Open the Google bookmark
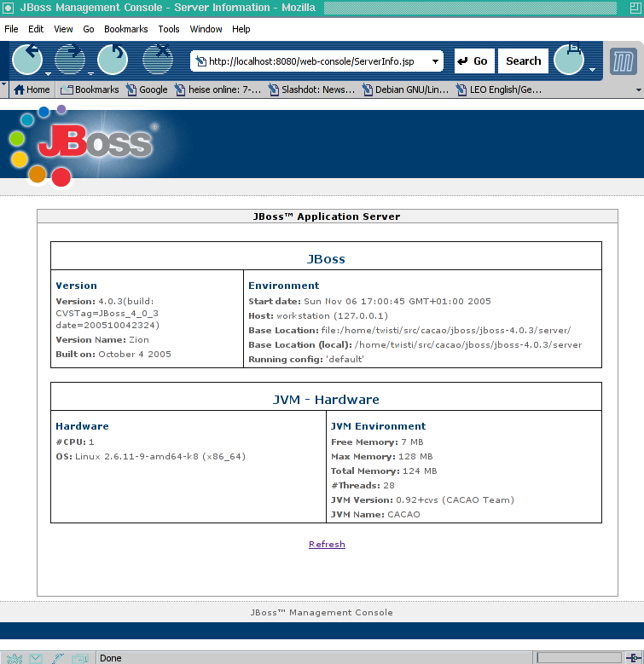This screenshot has width=644, height=664. click(x=147, y=89)
